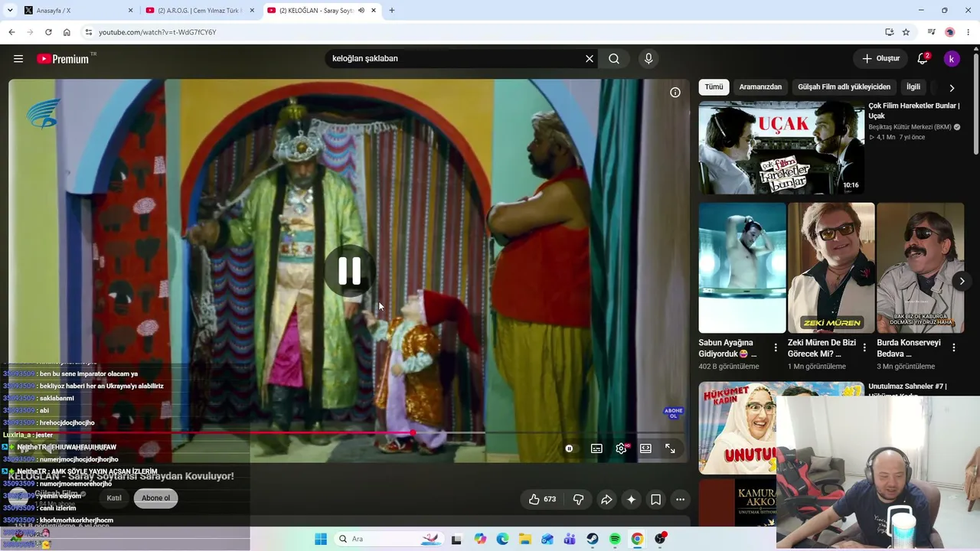Viewport: 980px width, 551px height.
Task: Open the Chrome three-dot menu
Action: point(969,32)
